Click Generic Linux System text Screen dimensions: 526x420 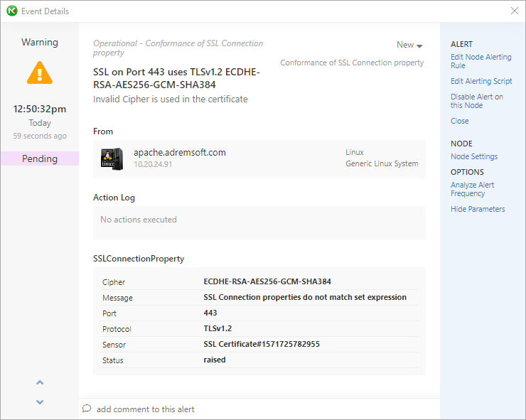click(382, 163)
